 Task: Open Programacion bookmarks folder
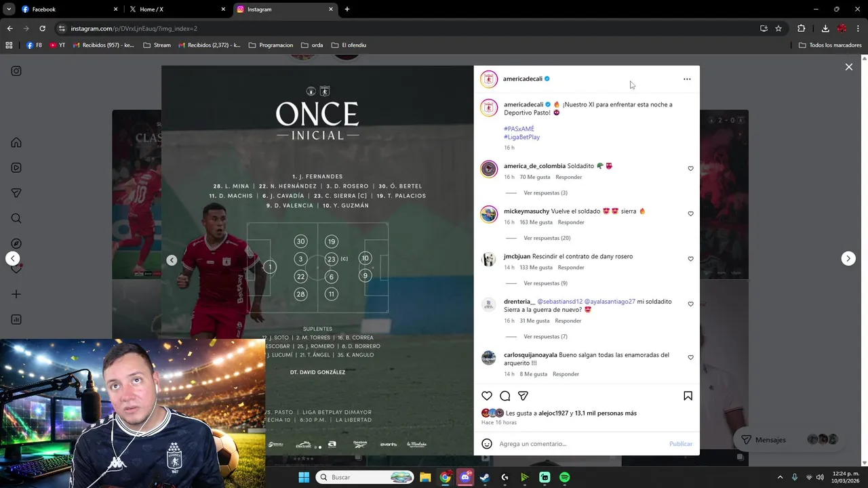point(271,45)
